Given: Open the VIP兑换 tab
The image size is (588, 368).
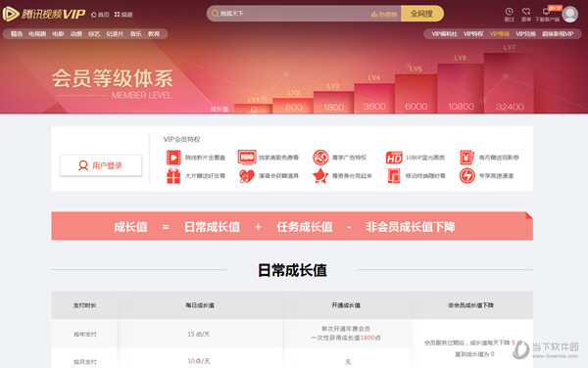Looking at the screenshot, I should (x=525, y=33).
